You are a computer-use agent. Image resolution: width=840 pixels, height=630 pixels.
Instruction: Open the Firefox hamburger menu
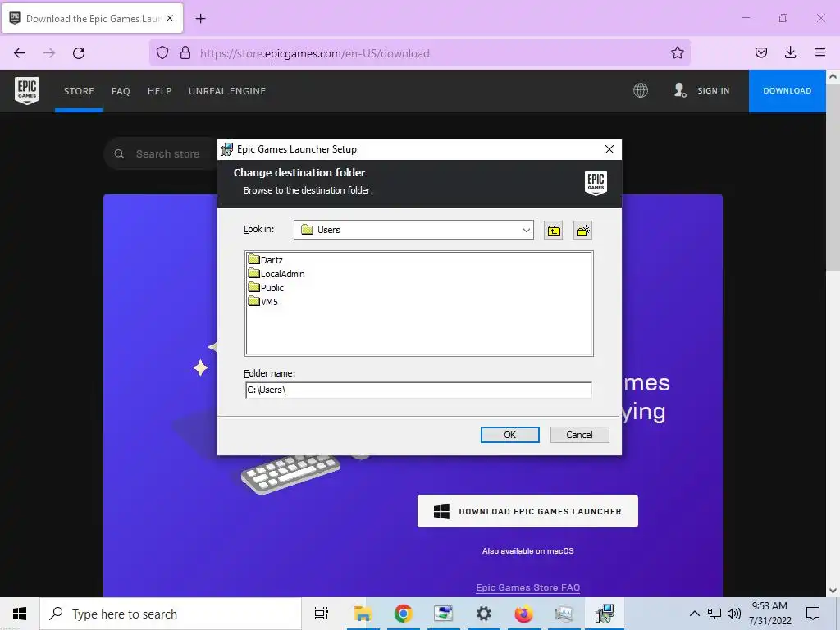click(x=820, y=52)
